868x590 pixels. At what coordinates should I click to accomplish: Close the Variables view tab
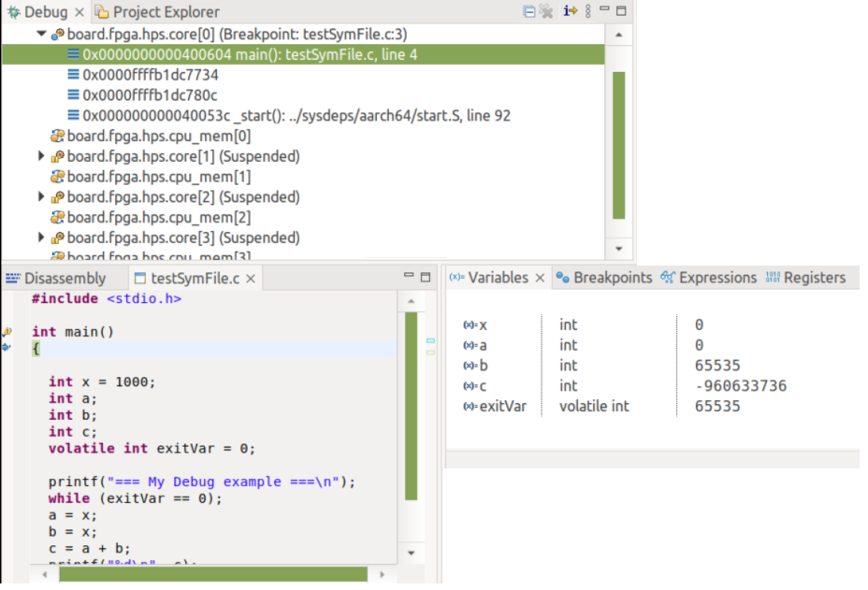coord(540,278)
